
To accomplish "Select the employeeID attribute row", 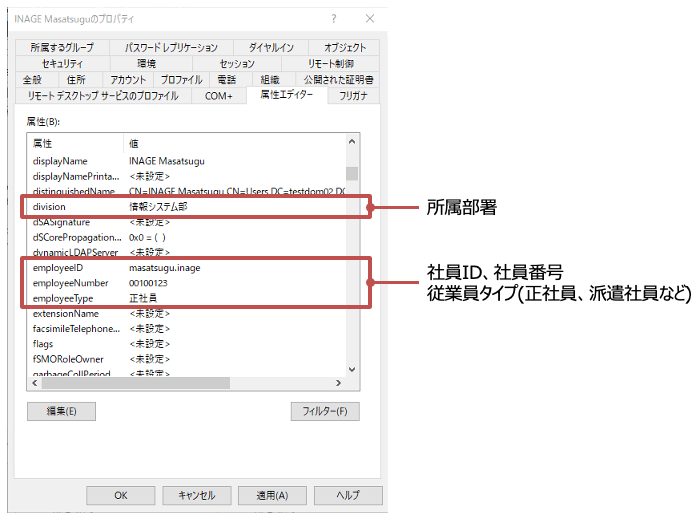I will click(x=187, y=268).
